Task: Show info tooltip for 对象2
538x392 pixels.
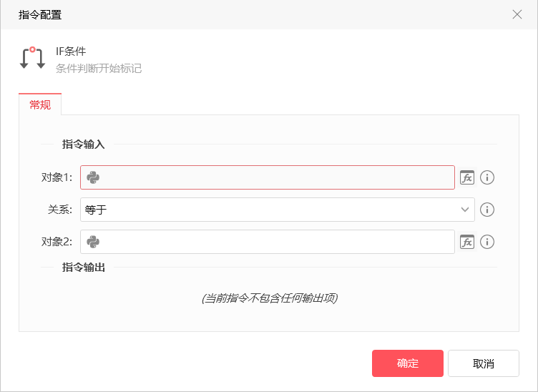Action: click(487, 242)
